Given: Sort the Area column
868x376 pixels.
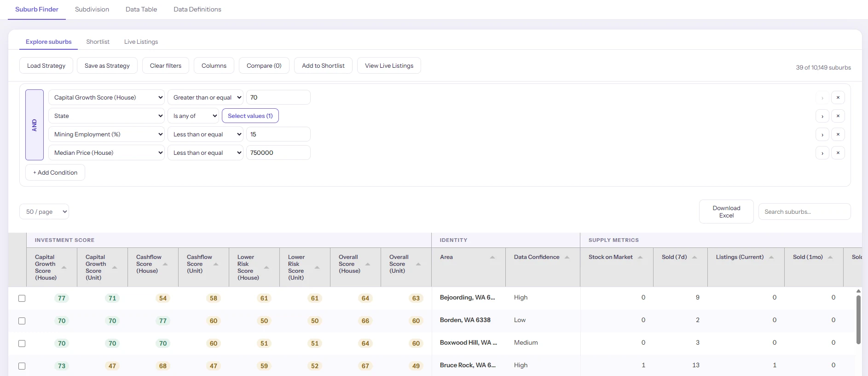Looking at the screenshot, I should tap(492, 257).
